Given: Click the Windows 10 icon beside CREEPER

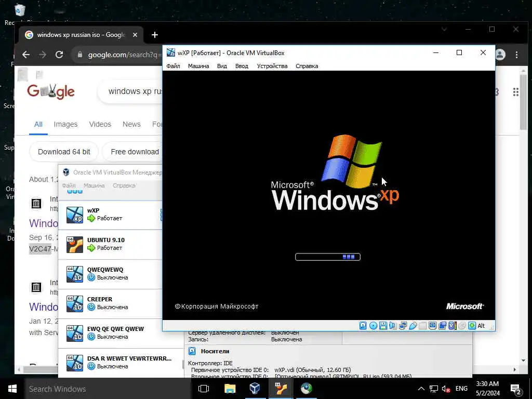Looking at the screenshot, I should (75, 303).
